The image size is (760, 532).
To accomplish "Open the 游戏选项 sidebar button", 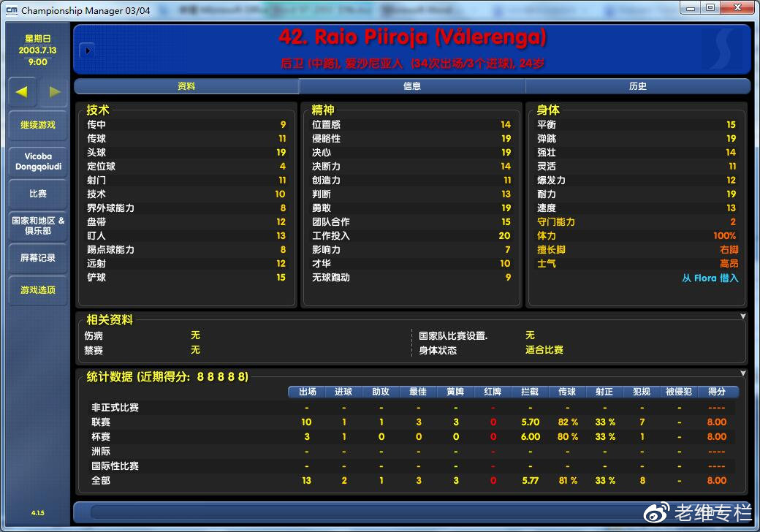I will coord(38,289).
